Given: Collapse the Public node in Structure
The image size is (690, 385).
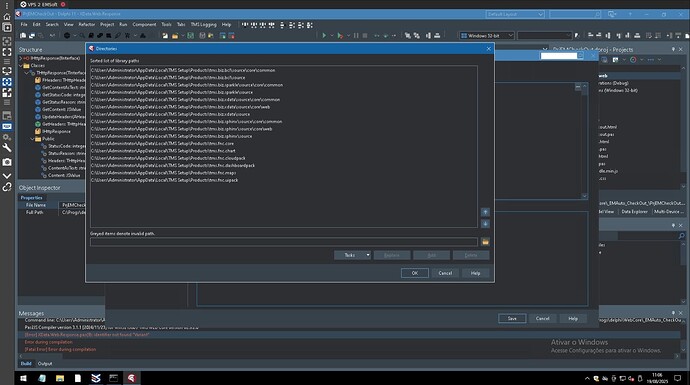Looking at the screenshot, I should [32, 139].
